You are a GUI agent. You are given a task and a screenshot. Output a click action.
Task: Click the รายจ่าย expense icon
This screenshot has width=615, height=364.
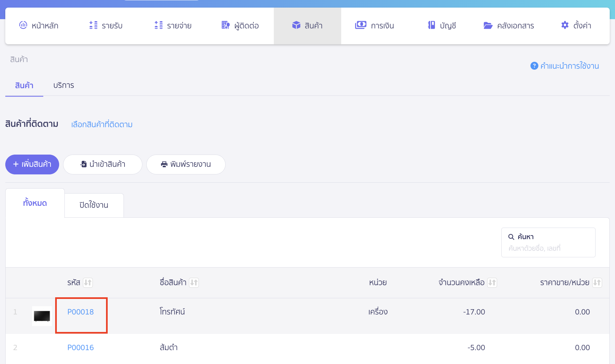tap(159, 25)
